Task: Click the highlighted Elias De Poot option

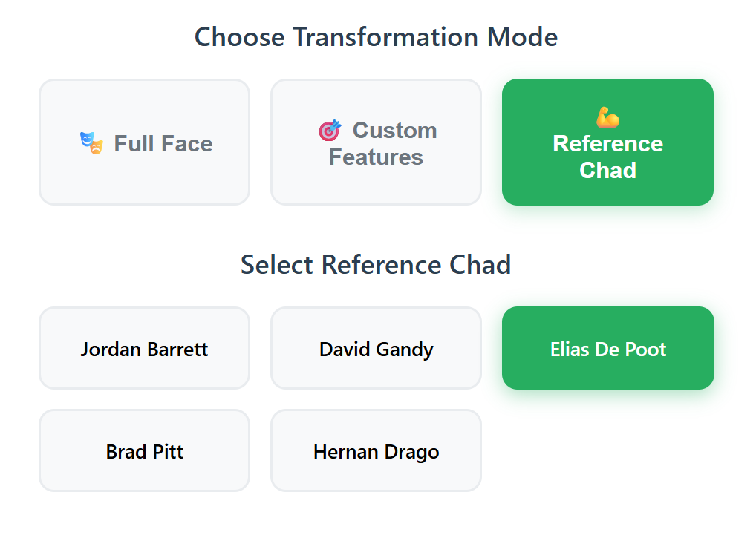Action: click(608, 348)
